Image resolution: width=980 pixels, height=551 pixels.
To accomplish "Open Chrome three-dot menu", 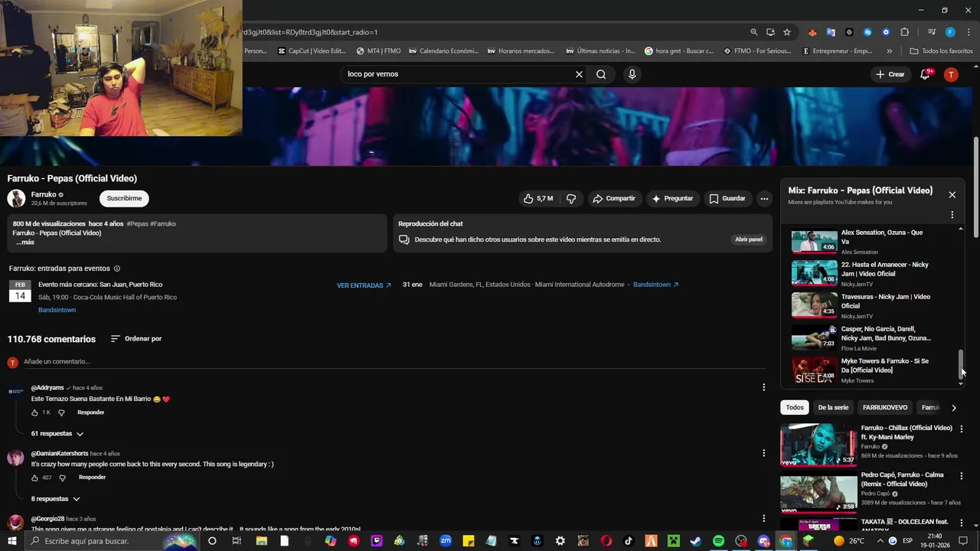I will point(967,32).
